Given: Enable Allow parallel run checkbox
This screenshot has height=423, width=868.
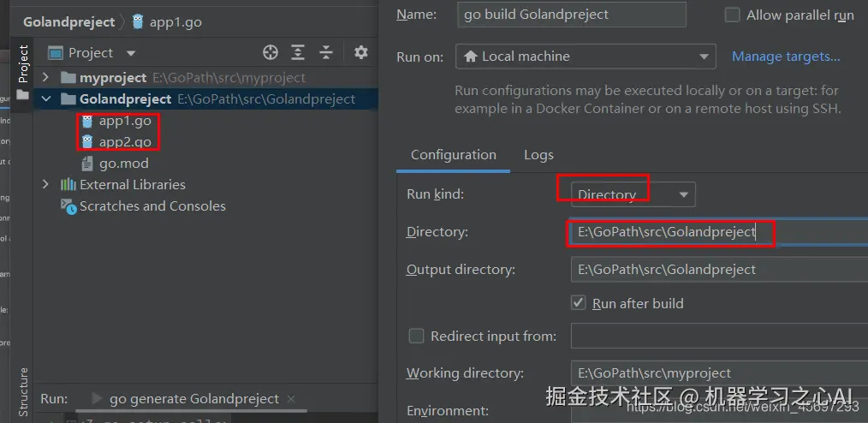Looking at the screenshot, I should click(732, 15).
